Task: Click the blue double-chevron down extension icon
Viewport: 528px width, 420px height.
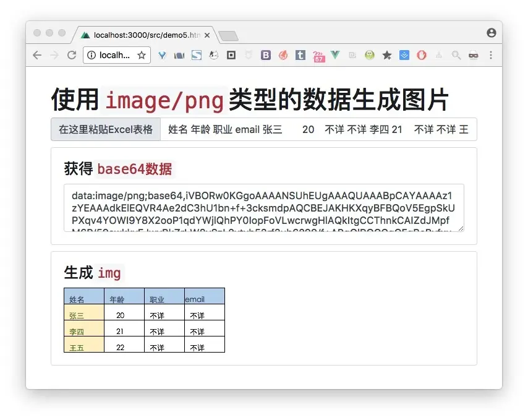Action: tap(404, 55)
